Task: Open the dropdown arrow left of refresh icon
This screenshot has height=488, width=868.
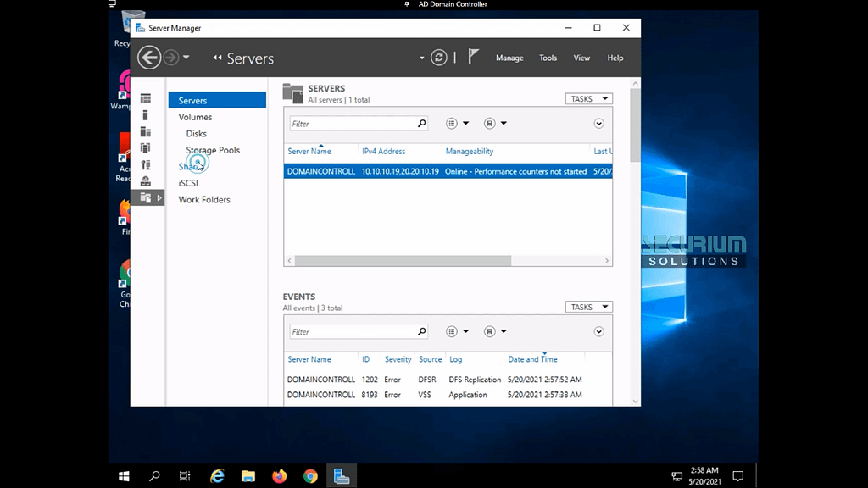Action: (422, 58)
